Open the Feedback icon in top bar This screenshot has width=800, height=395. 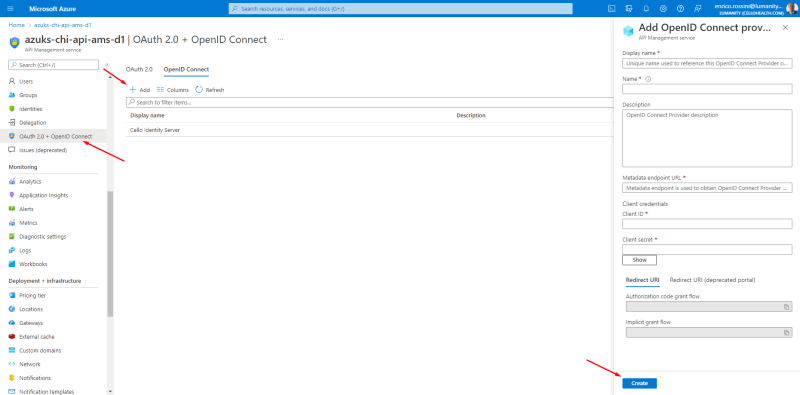click(697, 9)
